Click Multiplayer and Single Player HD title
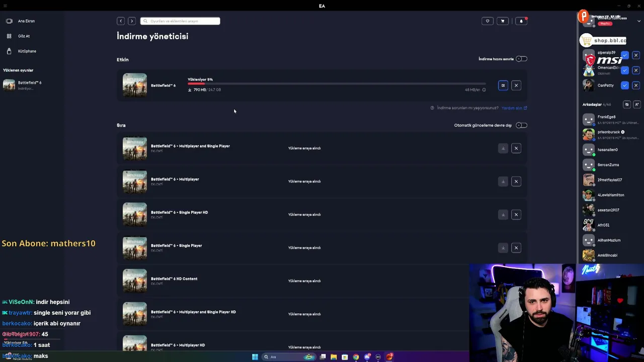Viewport: 644px width, 362px height. pyautogui.click(x=193, y=312)
